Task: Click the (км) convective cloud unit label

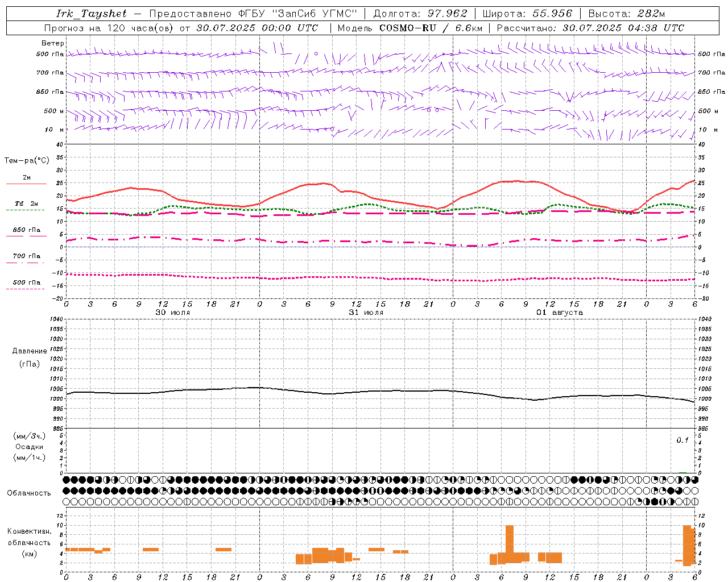Action: coord(30,554)
